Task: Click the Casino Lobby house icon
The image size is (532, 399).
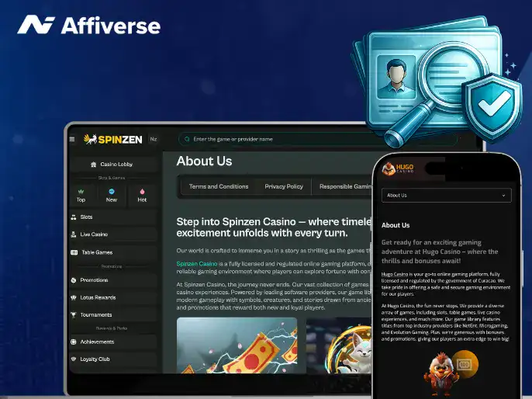Action: [x=94, y=165]
